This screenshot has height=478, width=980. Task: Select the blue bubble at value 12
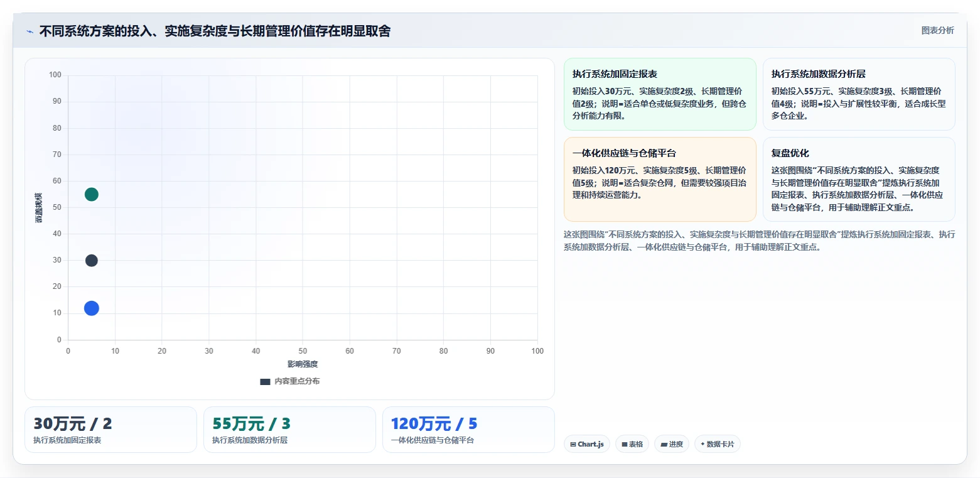coord(92,308)
